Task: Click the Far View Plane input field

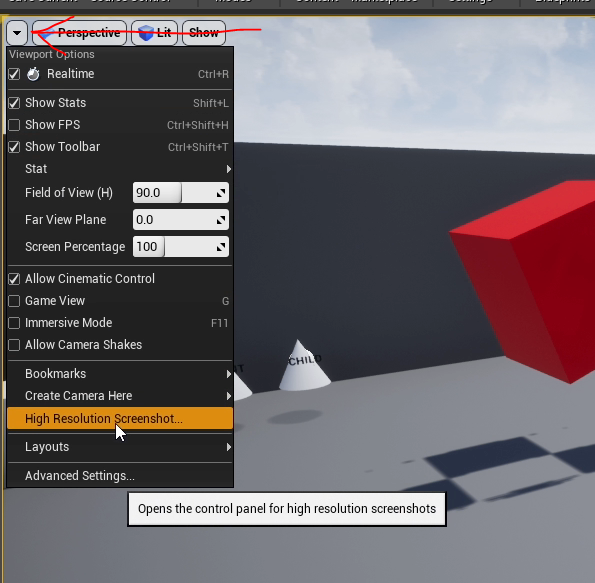Action: (181, 220)
